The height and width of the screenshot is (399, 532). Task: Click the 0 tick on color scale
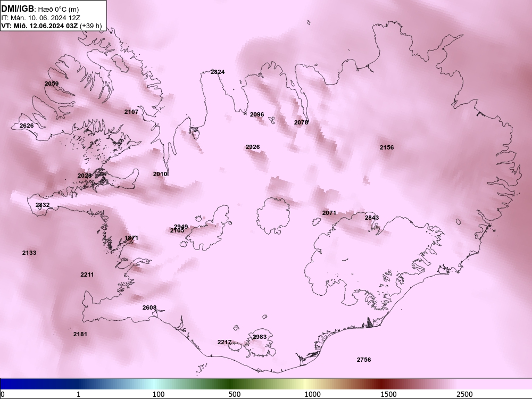click(3, 394)
